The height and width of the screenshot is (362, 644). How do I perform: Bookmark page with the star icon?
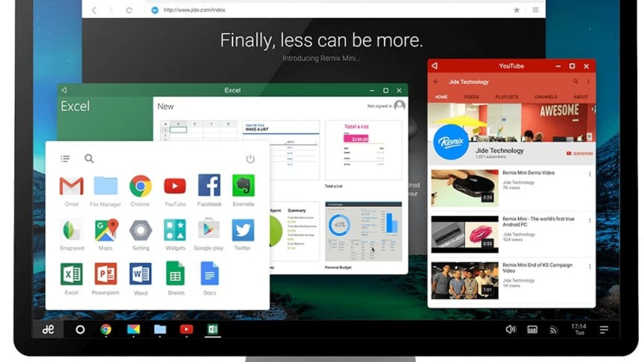click(x=516, y=10)
